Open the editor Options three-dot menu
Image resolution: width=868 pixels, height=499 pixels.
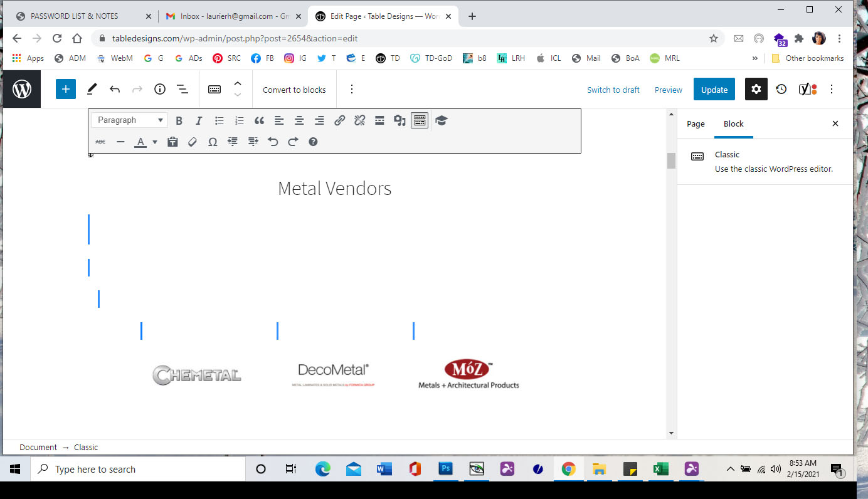[x=832, y=89]
